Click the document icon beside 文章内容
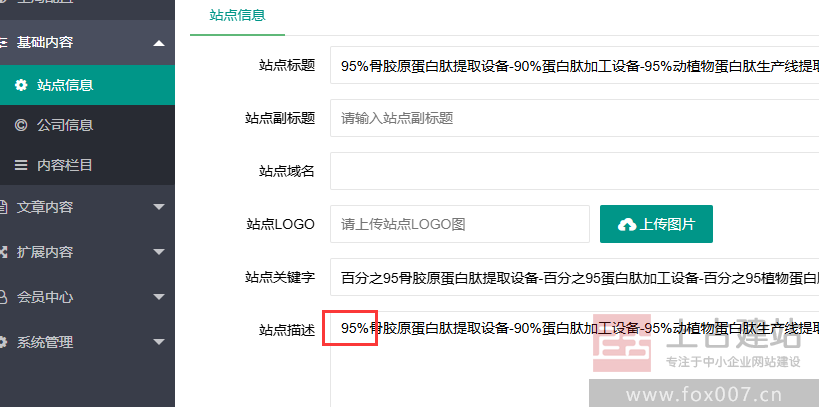Viewport: 819px width, 407px height. tap(3, 207)
